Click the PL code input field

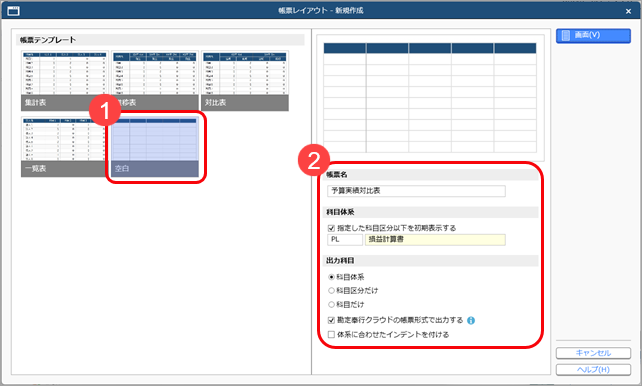click(x=345, y=239)
